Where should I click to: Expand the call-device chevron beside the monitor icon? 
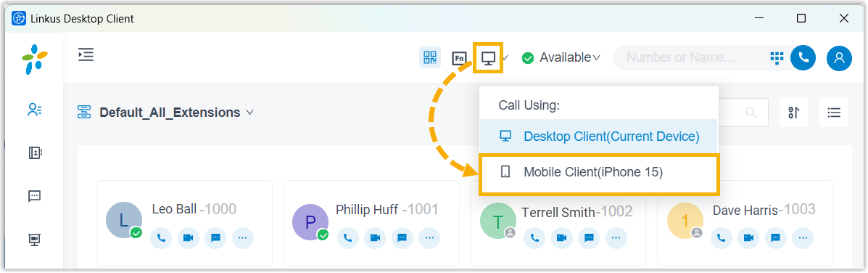pos(505,57)
